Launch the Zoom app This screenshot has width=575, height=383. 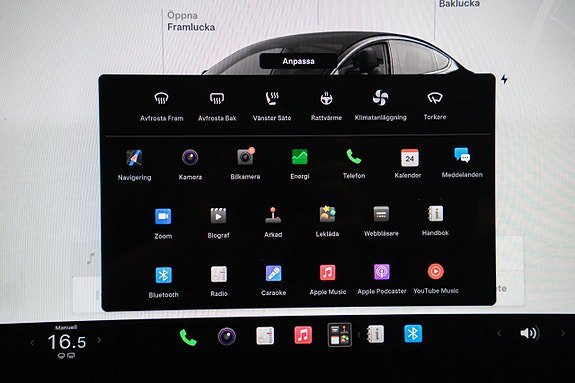tap(163, 223)
